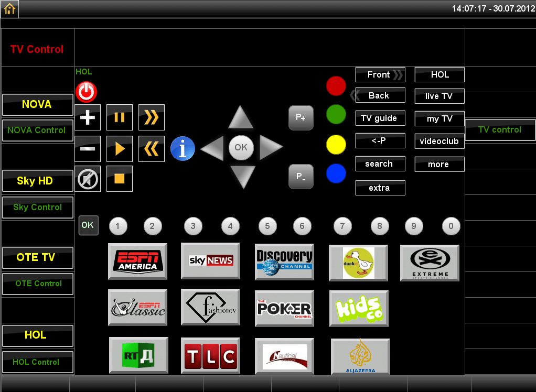The width and height of the screenshot is (536, 392).
Task: Open the Sky News channel
Action: point(210,260)
